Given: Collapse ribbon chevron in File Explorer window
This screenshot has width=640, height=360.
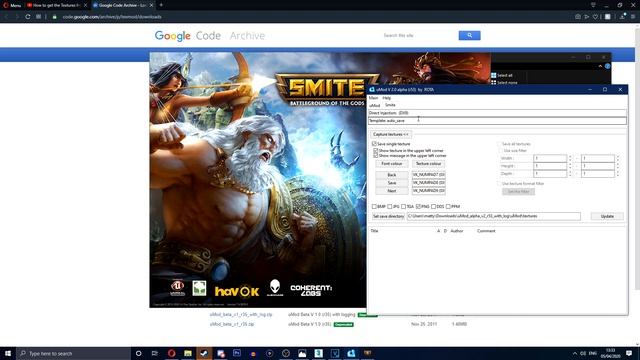Looking at the screenshot, I should [x=600, y=66].
